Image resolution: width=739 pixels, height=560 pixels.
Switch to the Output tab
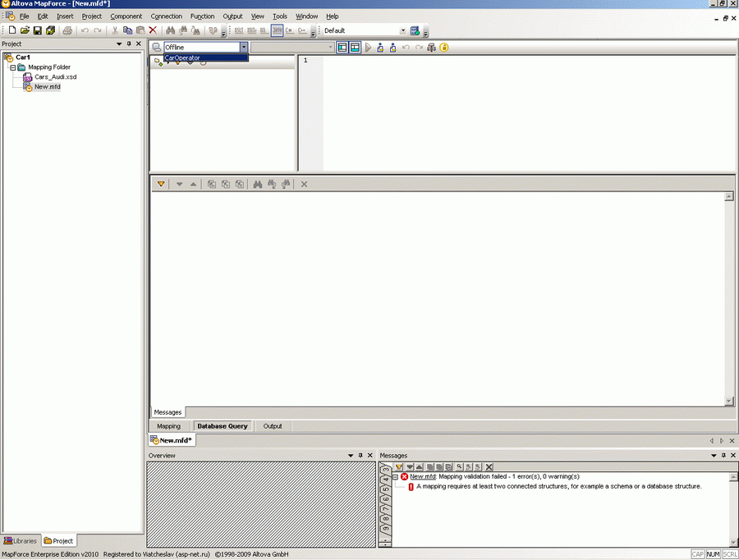pyautogui.click(x=273, y=426)
